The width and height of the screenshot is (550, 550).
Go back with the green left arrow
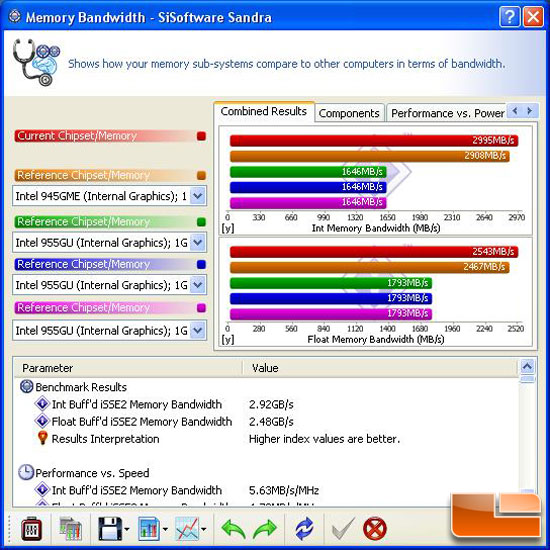pyautogui.click(x=233, y=529)
